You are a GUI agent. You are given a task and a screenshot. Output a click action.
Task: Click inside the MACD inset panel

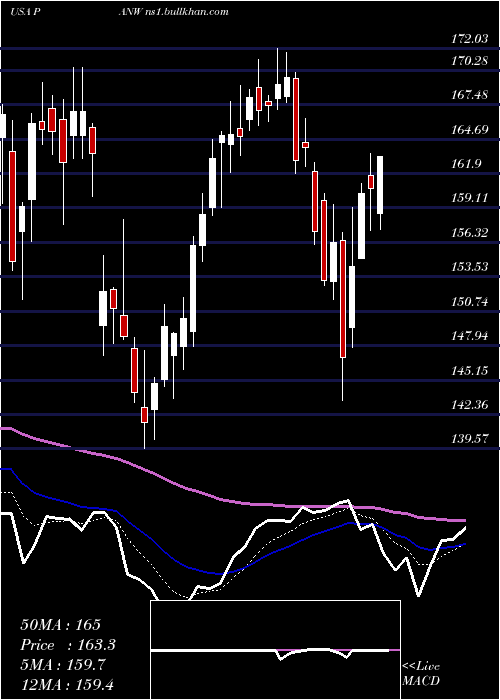(275, 650)
